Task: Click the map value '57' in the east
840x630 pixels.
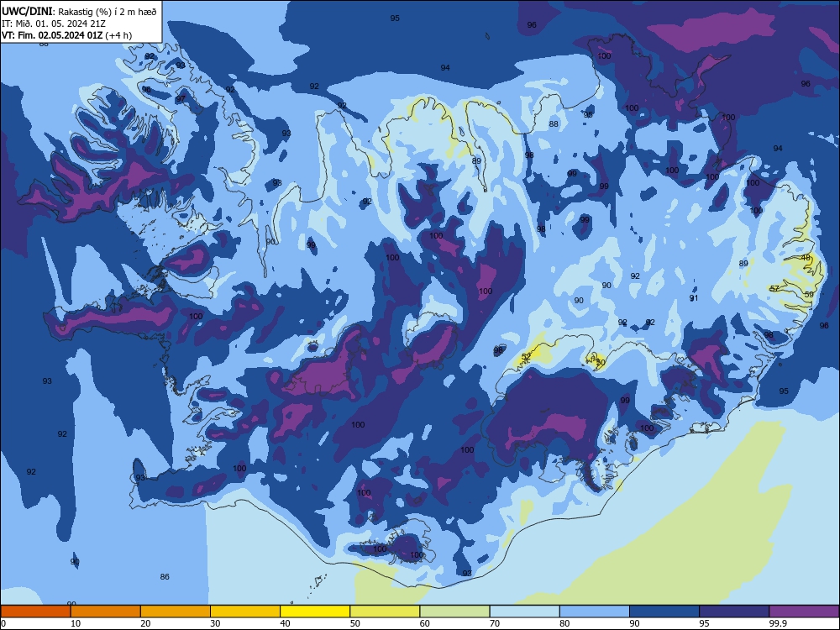Action: pos(774,288)
